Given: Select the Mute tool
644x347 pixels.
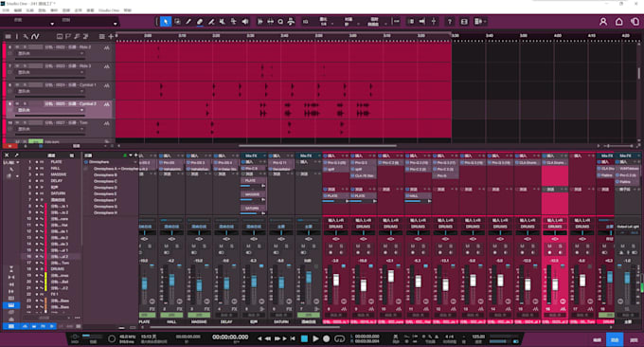Looking at the screenshot, I should [x=223, y=22].
